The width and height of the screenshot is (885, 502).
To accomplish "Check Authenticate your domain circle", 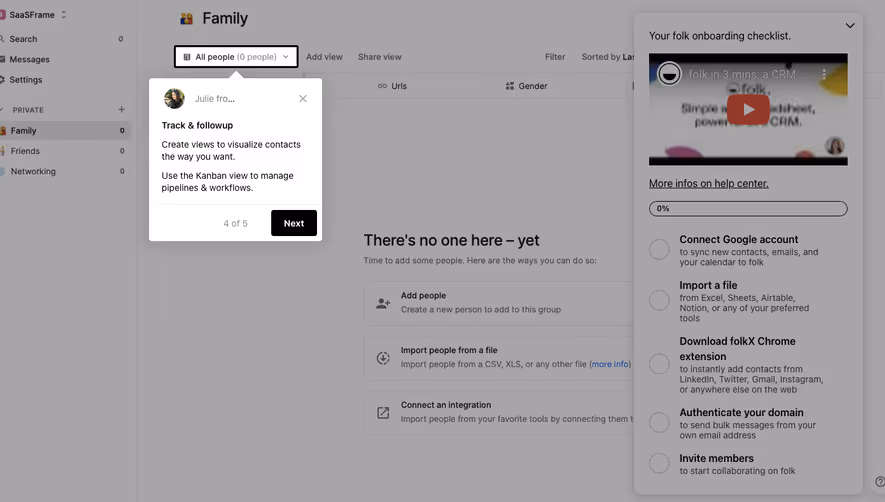I will pyautogui.click(x=659, y=422).
